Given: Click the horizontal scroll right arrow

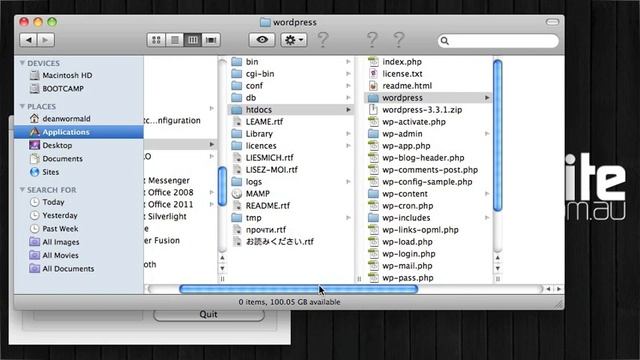Looking at the screenshot, I should pos(559,289).
